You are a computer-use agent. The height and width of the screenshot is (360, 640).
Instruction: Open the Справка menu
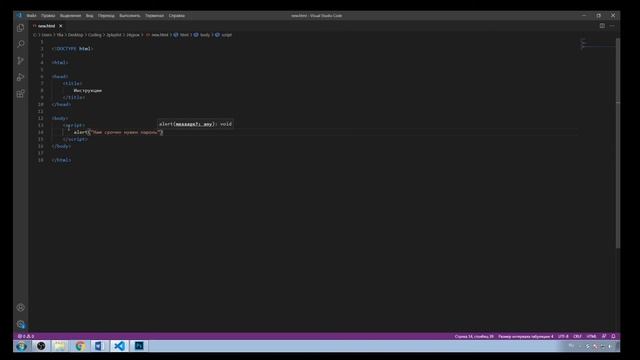tap(177, 16)
